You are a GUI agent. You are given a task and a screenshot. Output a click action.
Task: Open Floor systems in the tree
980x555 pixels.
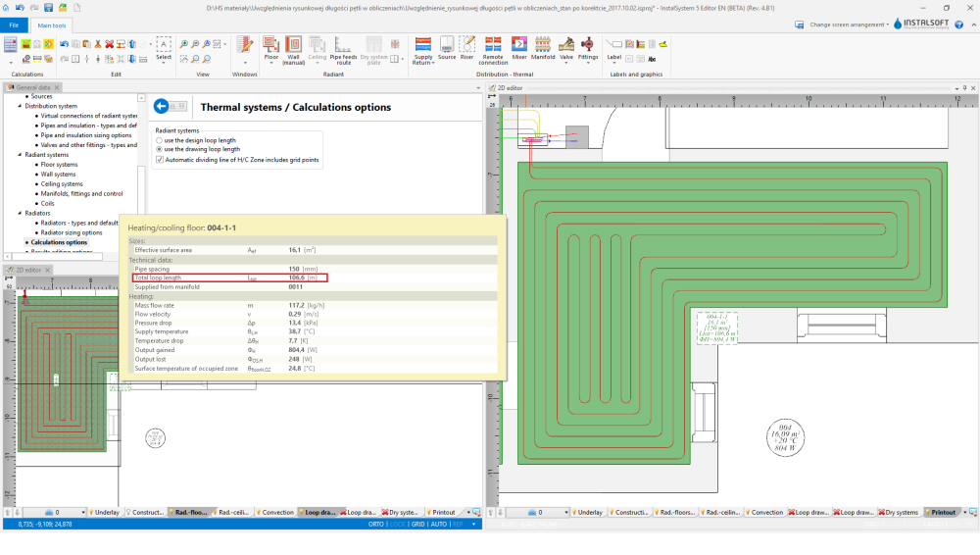click(60, 165)
